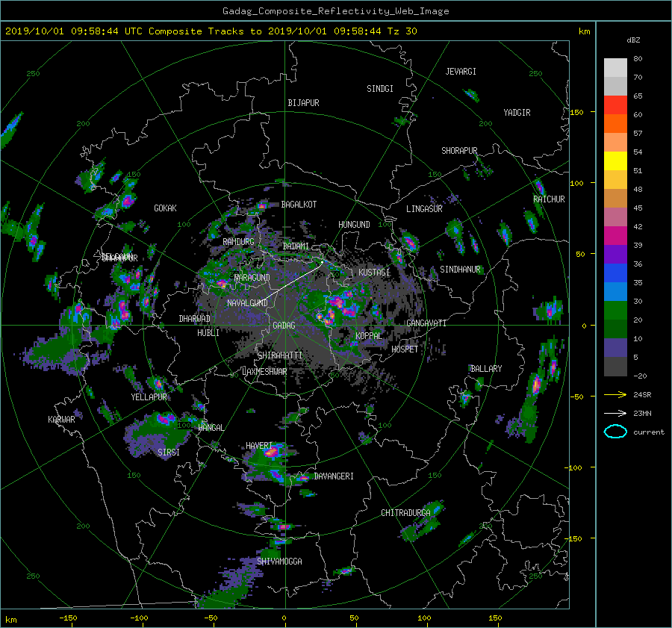672x628 pixels.
Task: Click the HOSPET city label
Action: [x=405, y=349]
